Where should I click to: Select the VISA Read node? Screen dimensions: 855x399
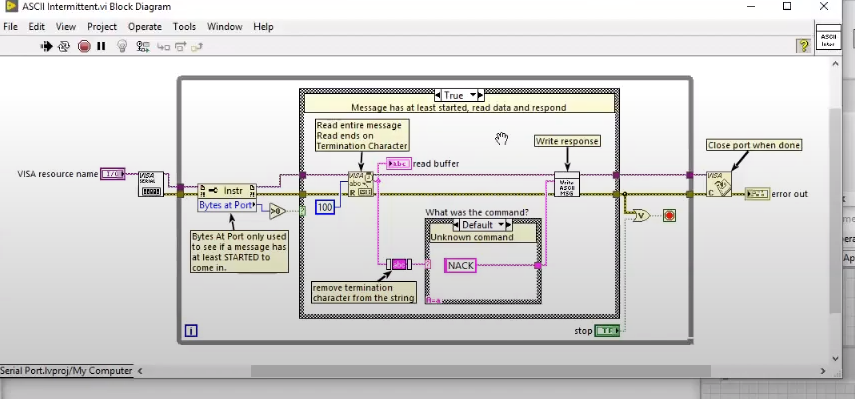tap(360, 184)
